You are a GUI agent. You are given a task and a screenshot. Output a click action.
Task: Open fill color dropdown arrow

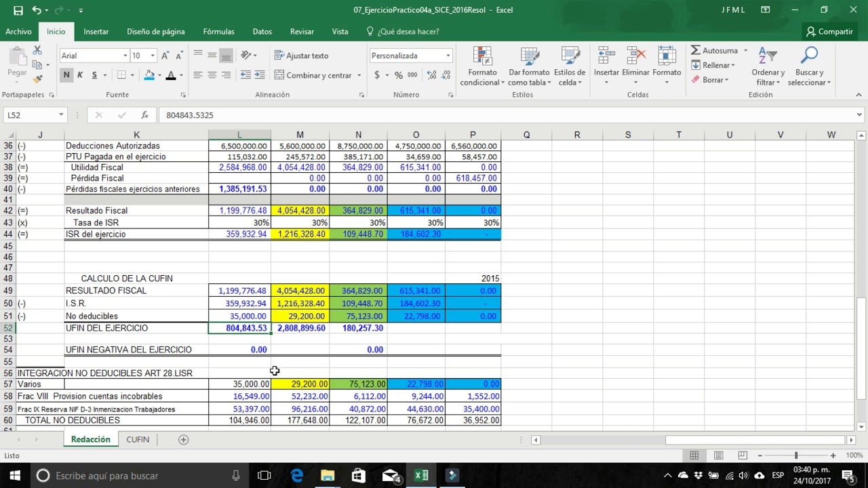[x=159, y=75]
